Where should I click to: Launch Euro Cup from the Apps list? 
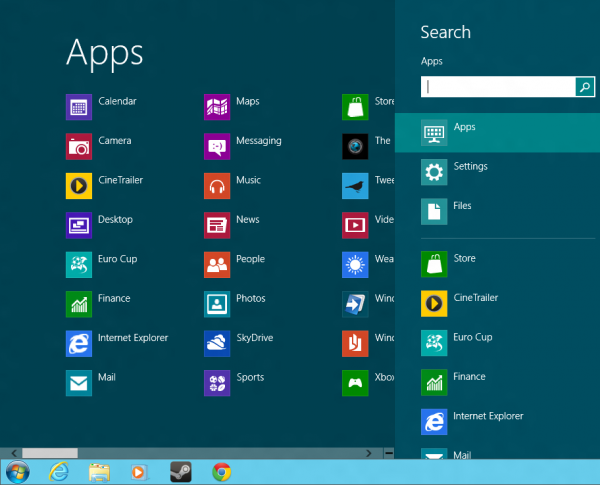[79, 265]
